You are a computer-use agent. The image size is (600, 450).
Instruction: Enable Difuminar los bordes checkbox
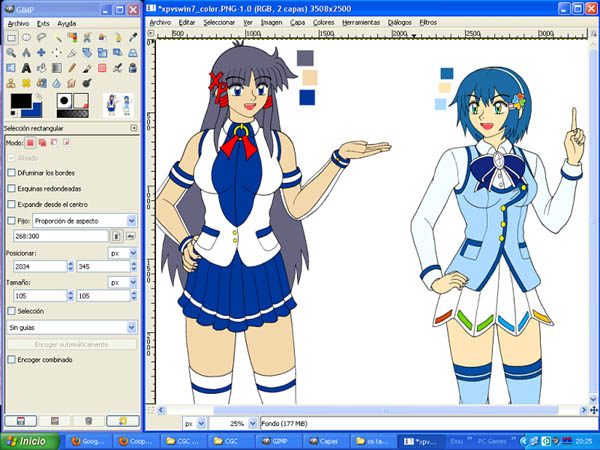[12, 173]
